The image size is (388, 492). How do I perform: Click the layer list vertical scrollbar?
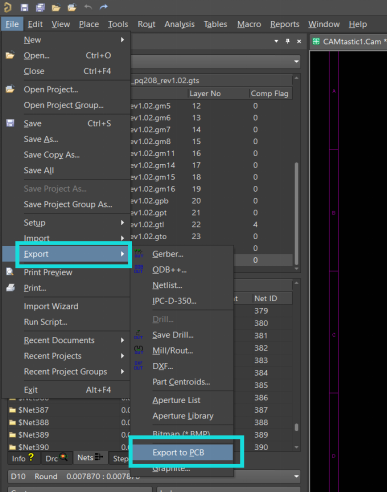point(296,213)
